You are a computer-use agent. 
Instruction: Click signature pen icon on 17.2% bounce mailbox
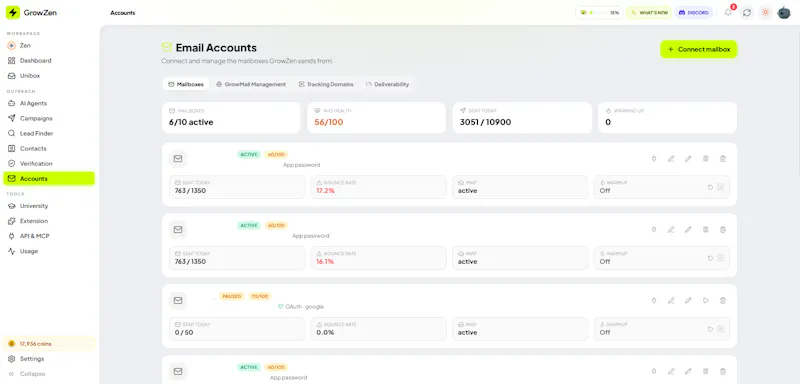coord(671,159)
